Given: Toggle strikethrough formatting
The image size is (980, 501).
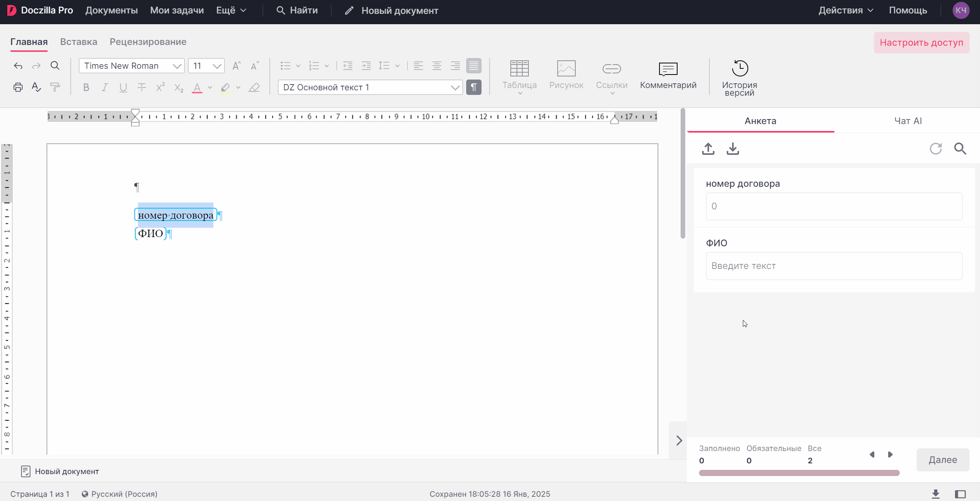Looking at the screenshot, I should (141, 87).
